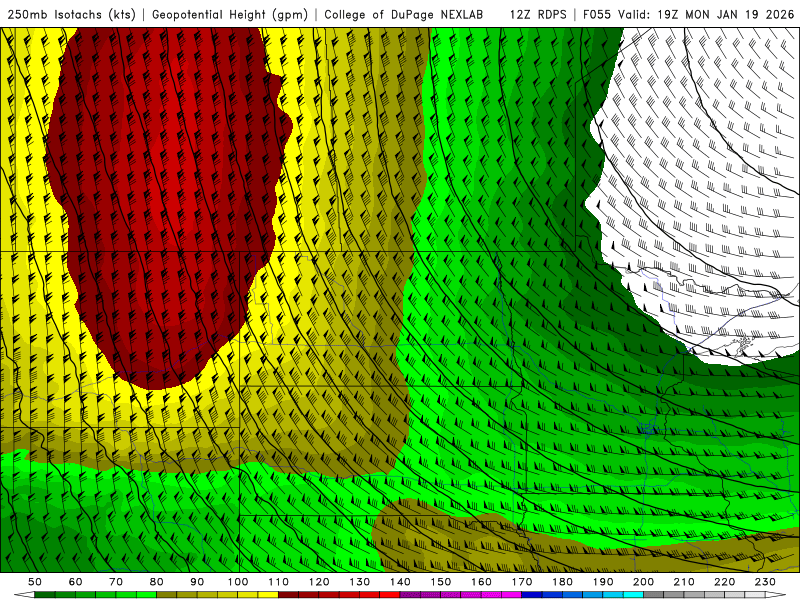
Task: Click the 90 value on the color scale
Action: click(197, 582)
